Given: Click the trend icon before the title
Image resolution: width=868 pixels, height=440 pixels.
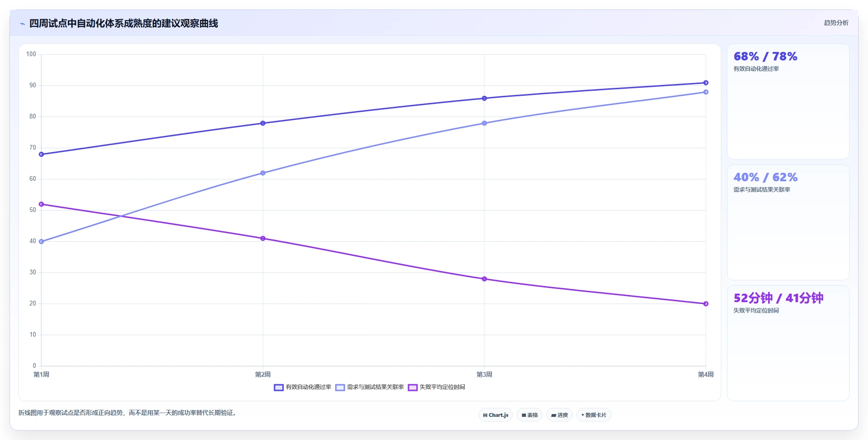Looking at the screenshot, I should [x=22, y=24].
